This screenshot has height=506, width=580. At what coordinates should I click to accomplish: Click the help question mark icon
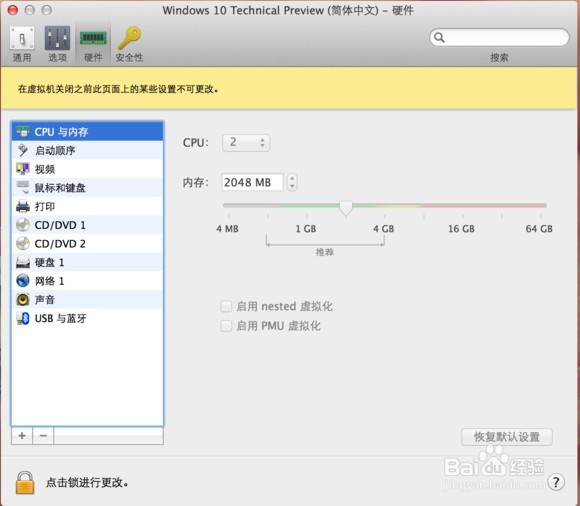click(x=556, y=482)
